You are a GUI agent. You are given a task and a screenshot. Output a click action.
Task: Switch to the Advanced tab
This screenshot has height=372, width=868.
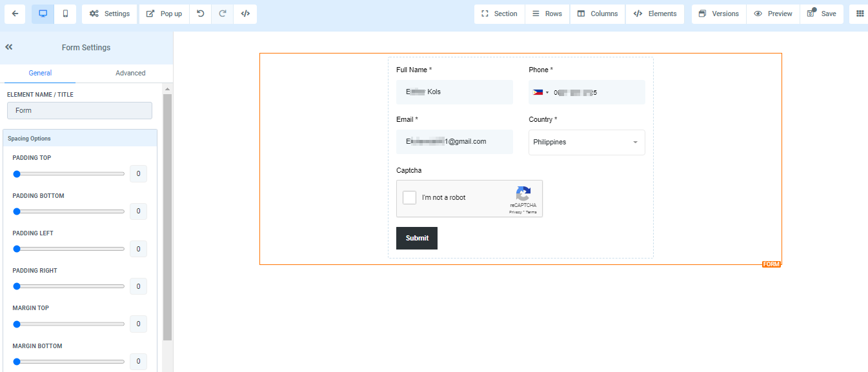click(x=130, y=73)
